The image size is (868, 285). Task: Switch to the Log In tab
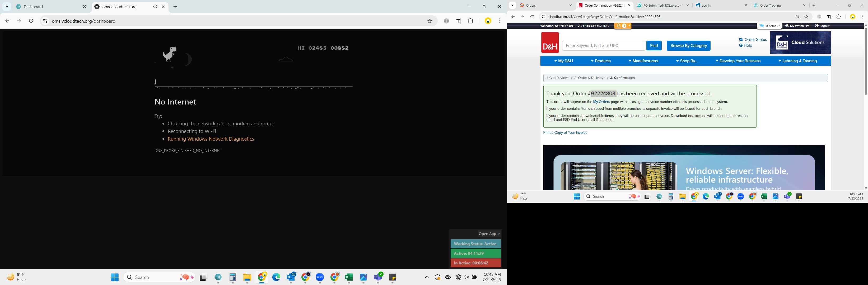(x=721, y=5)
